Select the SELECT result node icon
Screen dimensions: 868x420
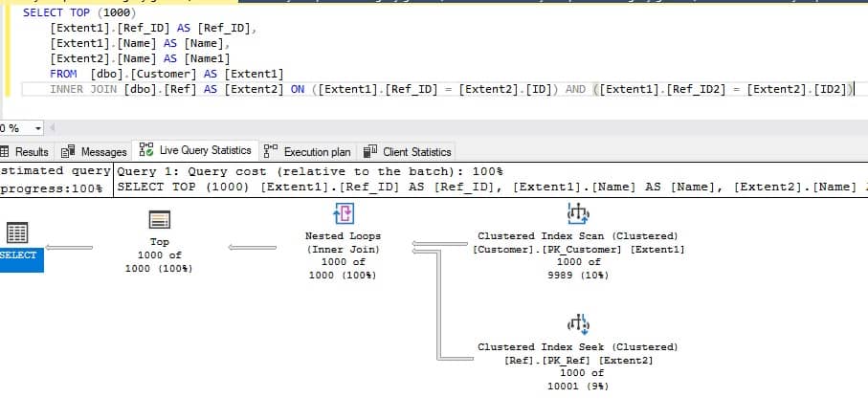tap(17, 233)
